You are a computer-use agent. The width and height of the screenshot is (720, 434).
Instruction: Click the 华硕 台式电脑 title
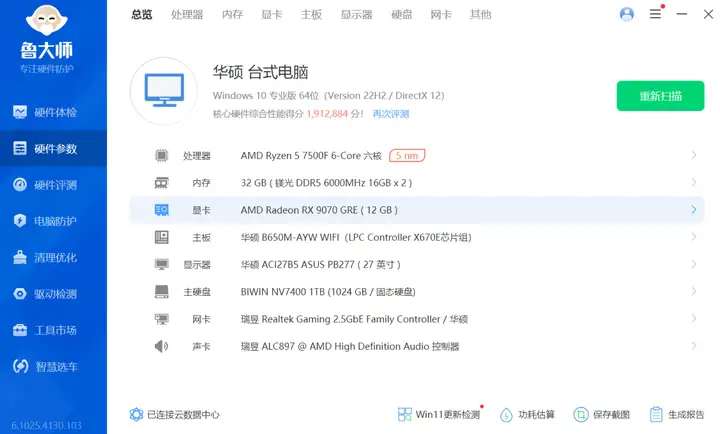[260, 72]
